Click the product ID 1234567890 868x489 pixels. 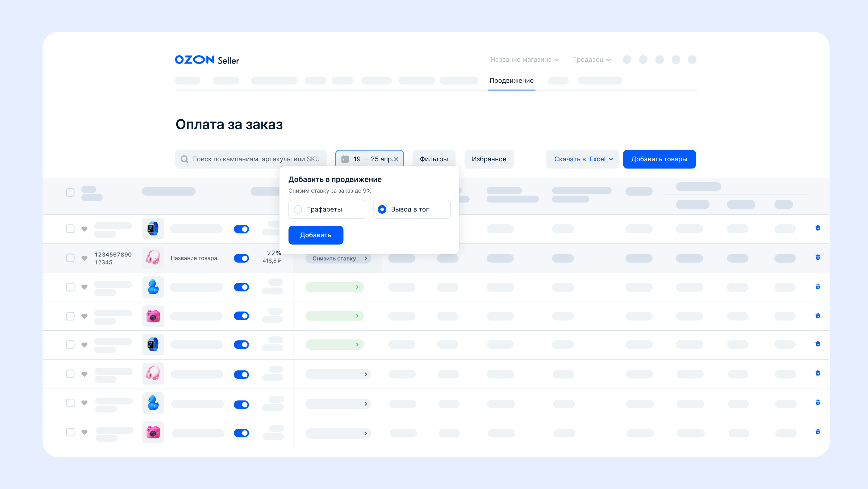click(113, 255)
